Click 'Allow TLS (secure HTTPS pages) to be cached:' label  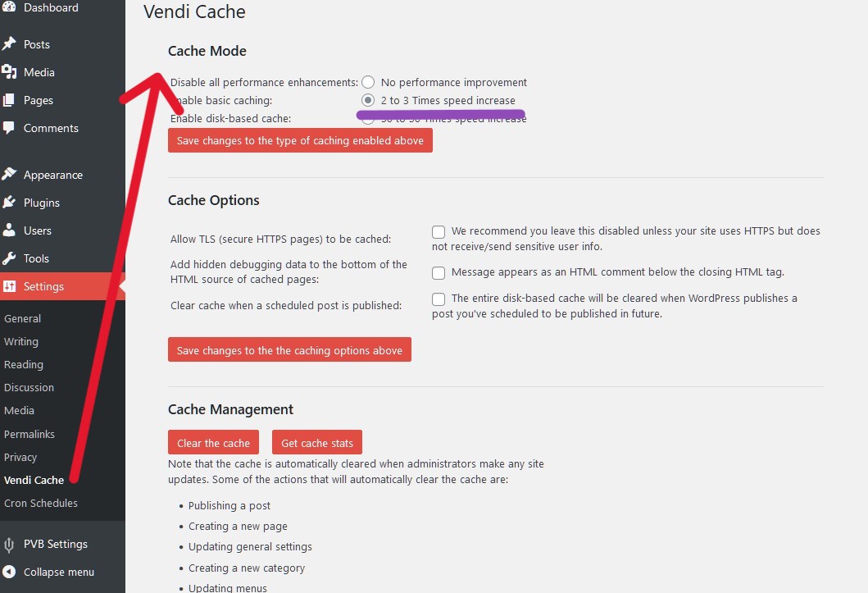click(280, 239)
